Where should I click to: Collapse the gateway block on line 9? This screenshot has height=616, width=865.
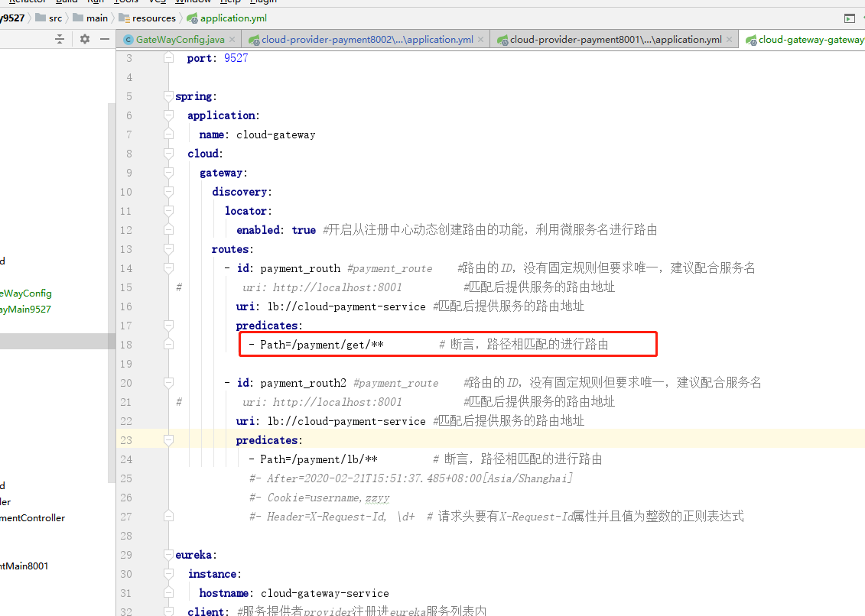point(169,173)
